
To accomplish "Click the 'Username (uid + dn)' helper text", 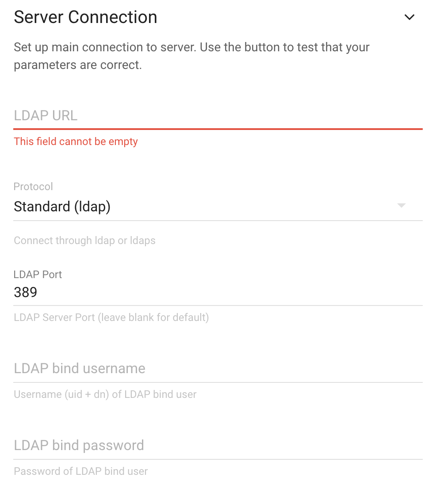I will 105,394.
